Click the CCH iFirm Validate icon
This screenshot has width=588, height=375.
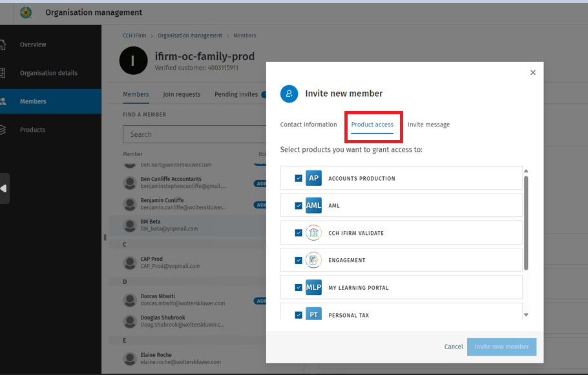(x=313, y=232)
